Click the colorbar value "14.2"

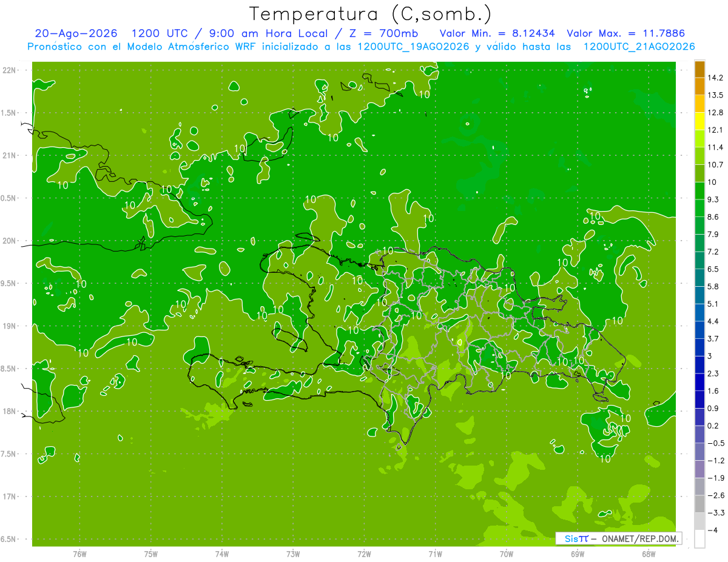pyautogui.click(x=715, y=78)
